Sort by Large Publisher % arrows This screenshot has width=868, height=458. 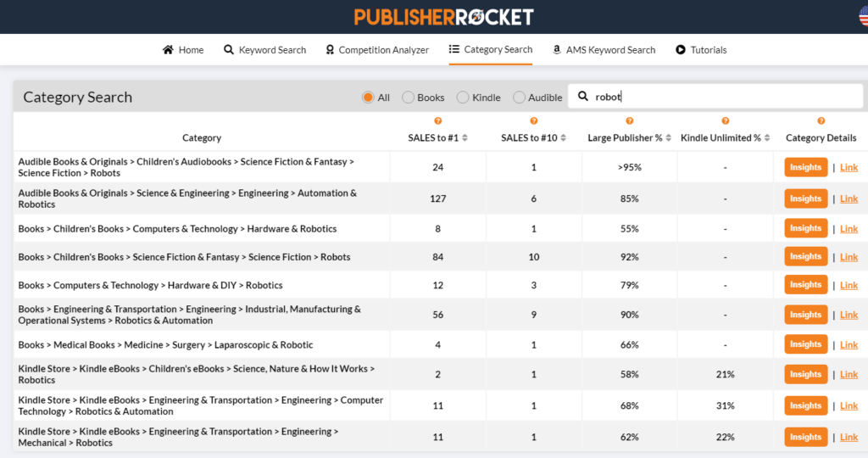coord(669,138)
